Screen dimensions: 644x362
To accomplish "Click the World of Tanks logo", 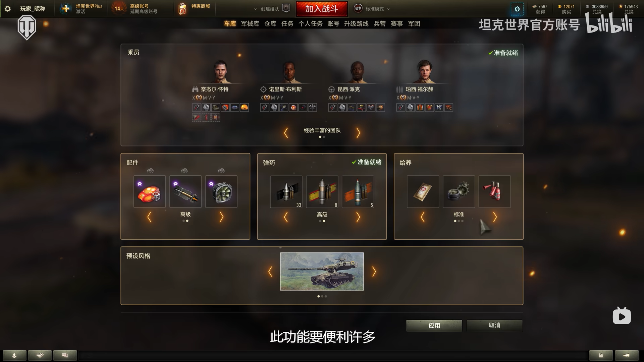I will tap(27, 27).
